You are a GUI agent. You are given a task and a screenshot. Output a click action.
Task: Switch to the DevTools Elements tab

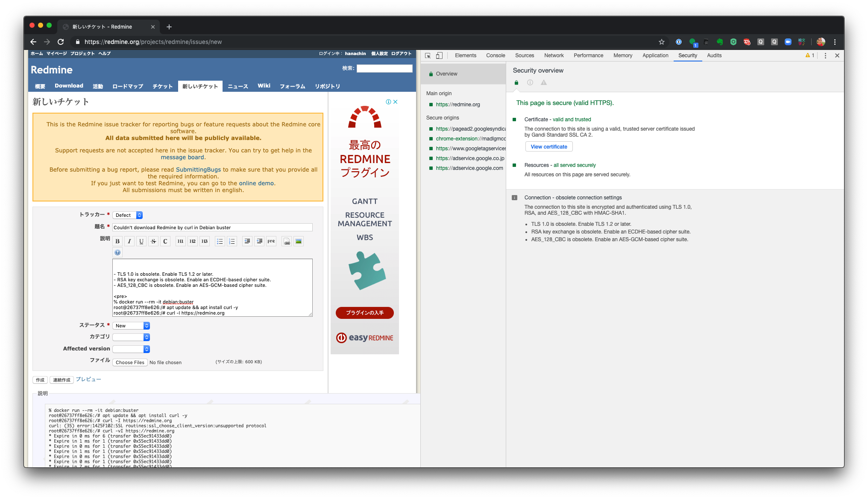click(466, 55)
